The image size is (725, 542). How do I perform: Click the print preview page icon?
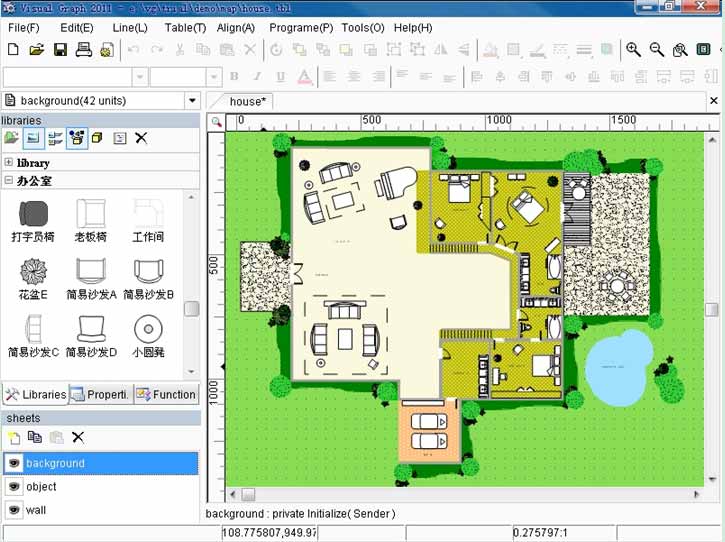pos(107,50)
